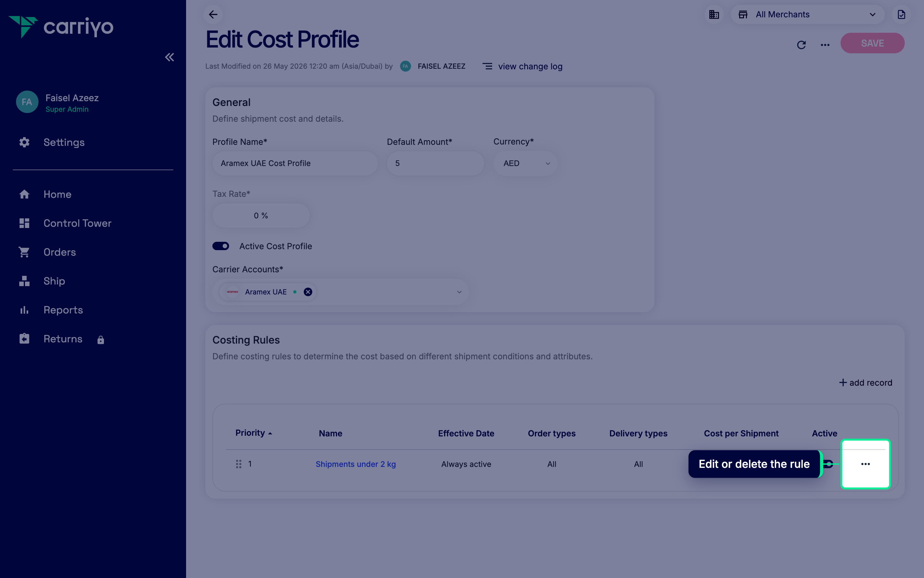Save the cost profile
Viewport: 924px width, 578px height.
872,43
